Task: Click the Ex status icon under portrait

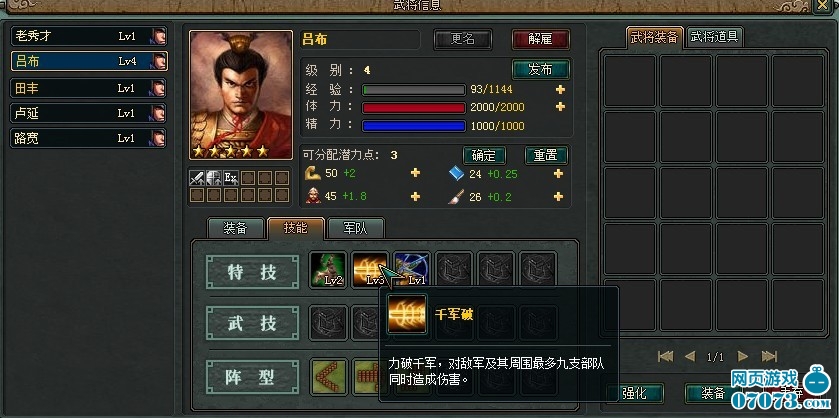Action: [231, 178]
